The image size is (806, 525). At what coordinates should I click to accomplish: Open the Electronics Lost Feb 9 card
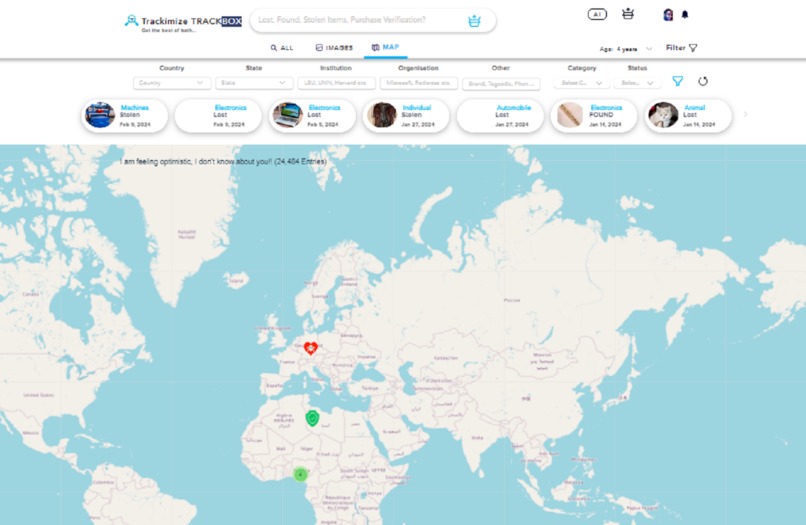point(218,115)
